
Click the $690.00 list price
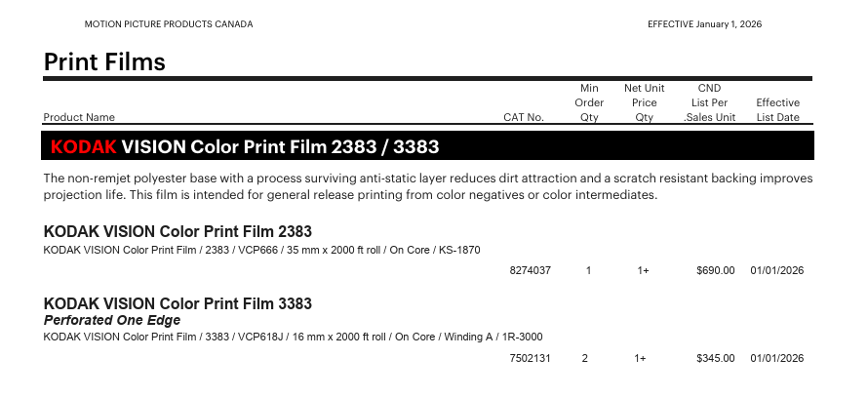click(716, 270)
